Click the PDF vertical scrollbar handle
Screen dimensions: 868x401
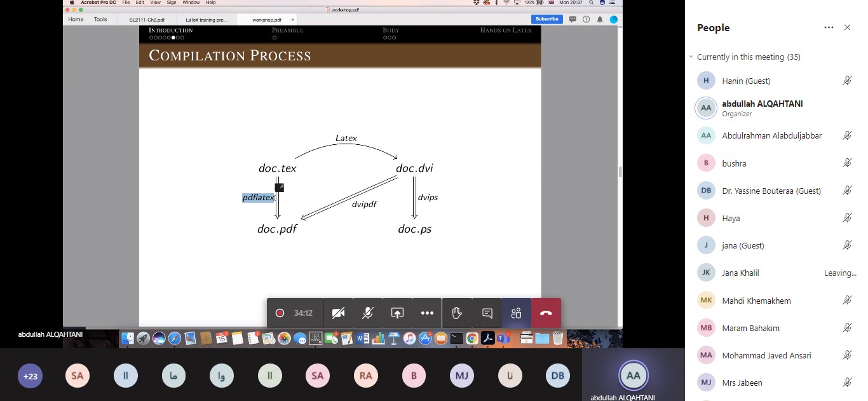pyautogui.click(x=620, y=172)
